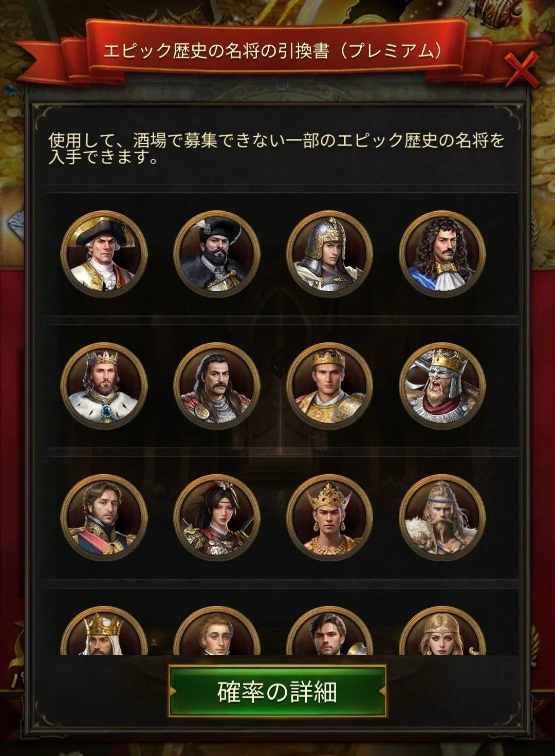
Task: Pick the blond braided-beard Viking general
Action: coord(442,518)
